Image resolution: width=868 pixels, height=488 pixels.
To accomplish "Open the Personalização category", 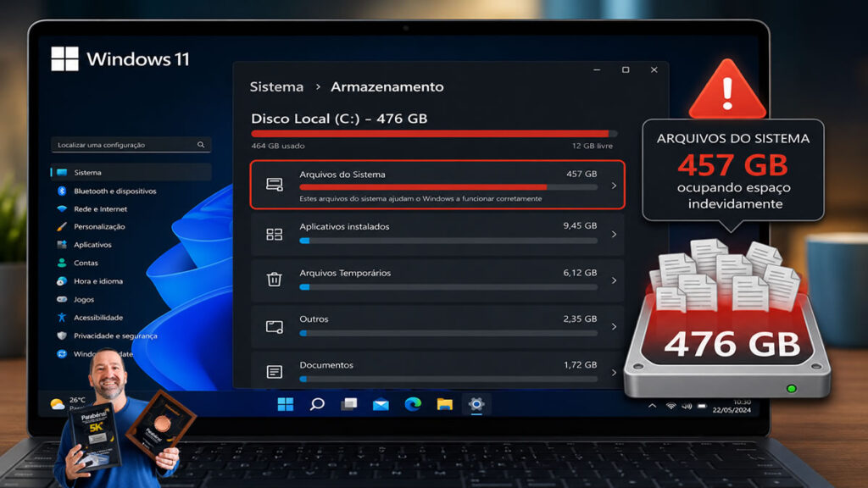I will (x=99, y=227).
